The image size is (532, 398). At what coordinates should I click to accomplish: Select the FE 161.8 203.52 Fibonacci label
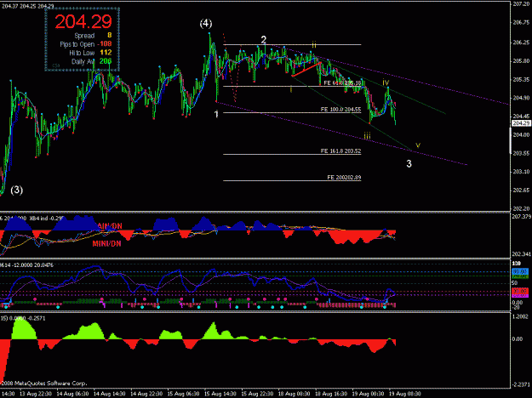[x=340, y=151]
